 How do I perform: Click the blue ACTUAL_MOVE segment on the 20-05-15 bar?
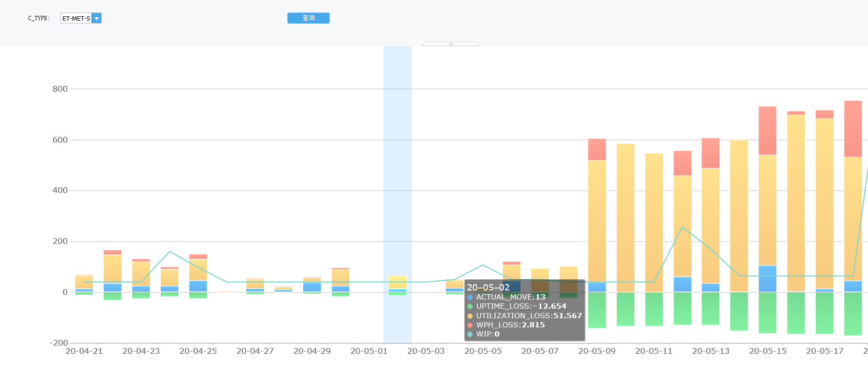(x=768, y=279)
